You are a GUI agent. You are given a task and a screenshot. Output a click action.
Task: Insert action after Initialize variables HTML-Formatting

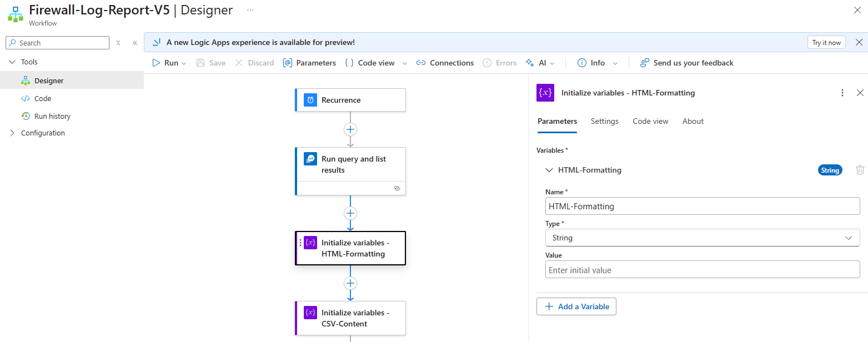[350, 283]
